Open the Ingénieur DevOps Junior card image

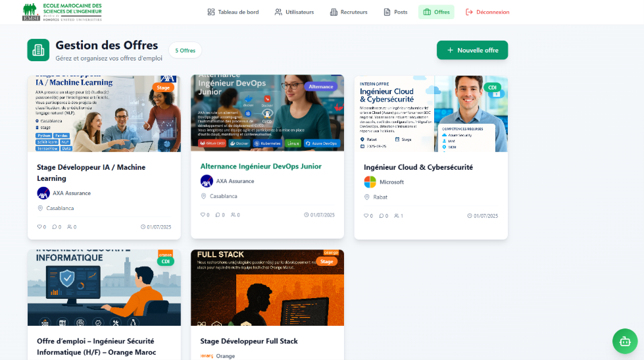[267, 113]
